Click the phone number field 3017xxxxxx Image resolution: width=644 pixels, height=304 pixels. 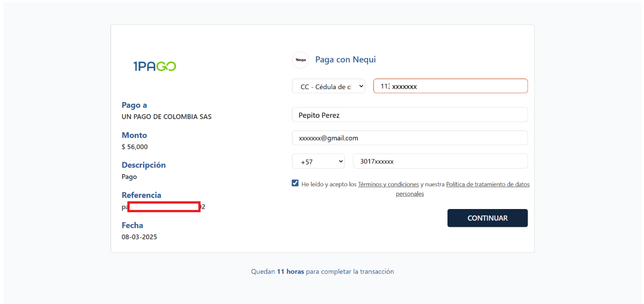point(440,161)
